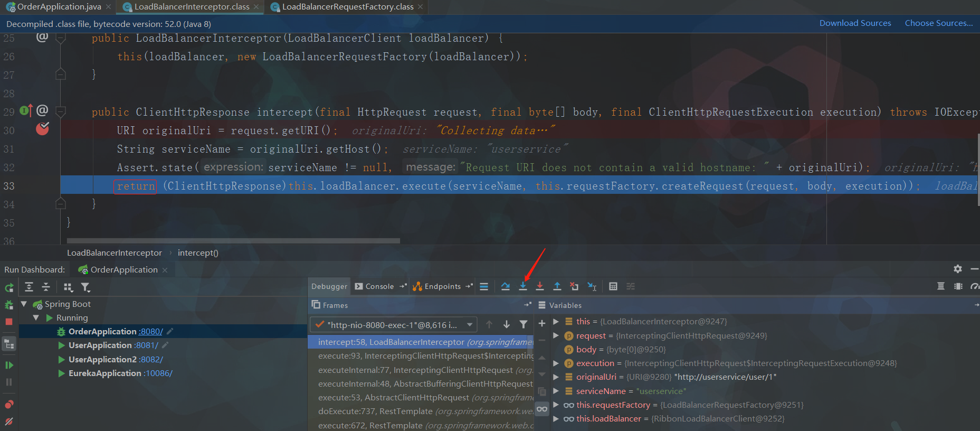Toggle the tree view button in Run Dashboard
980x431 pixels.
coord(9,344)
